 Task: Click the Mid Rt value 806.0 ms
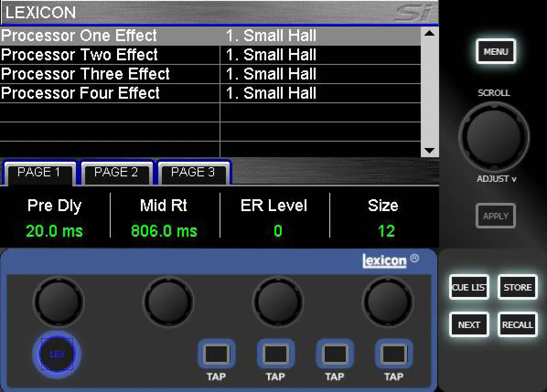[x=164, y=231]
